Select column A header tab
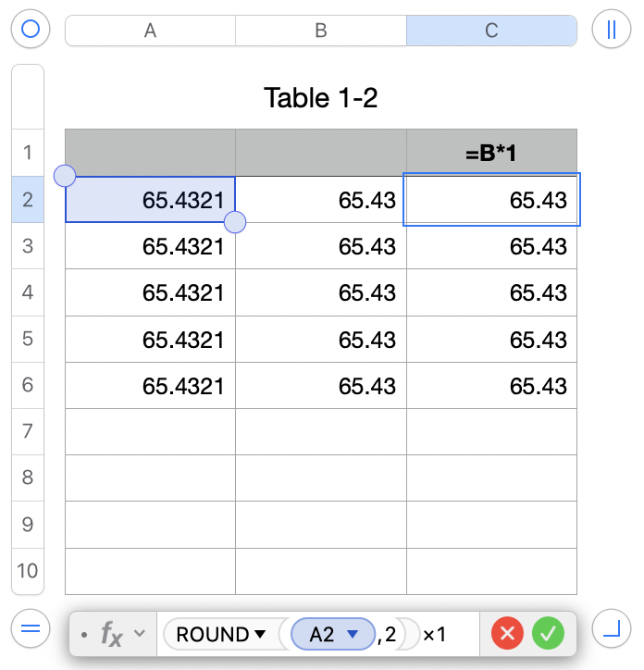This screenshot has height=670, width=644. pyautogui.click(x=150, y=31)
